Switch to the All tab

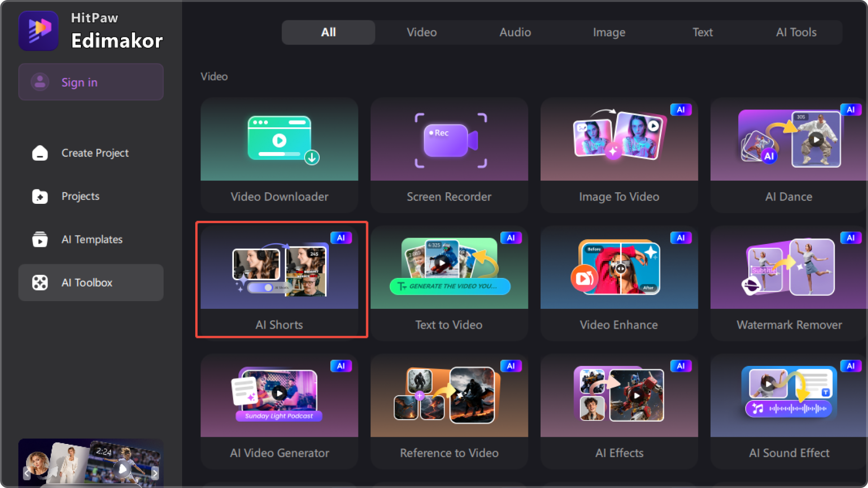point(328,32)
